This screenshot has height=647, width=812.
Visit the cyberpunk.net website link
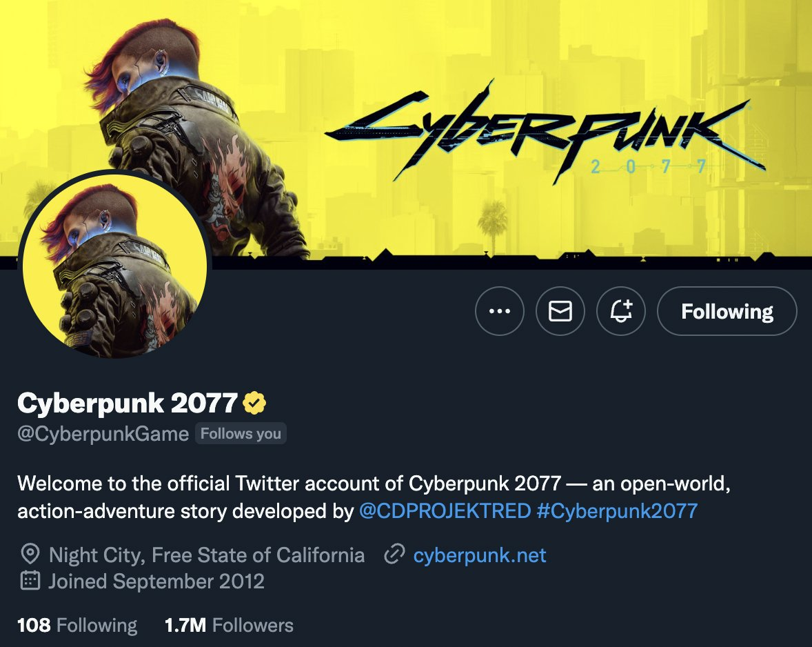point(480,555)
